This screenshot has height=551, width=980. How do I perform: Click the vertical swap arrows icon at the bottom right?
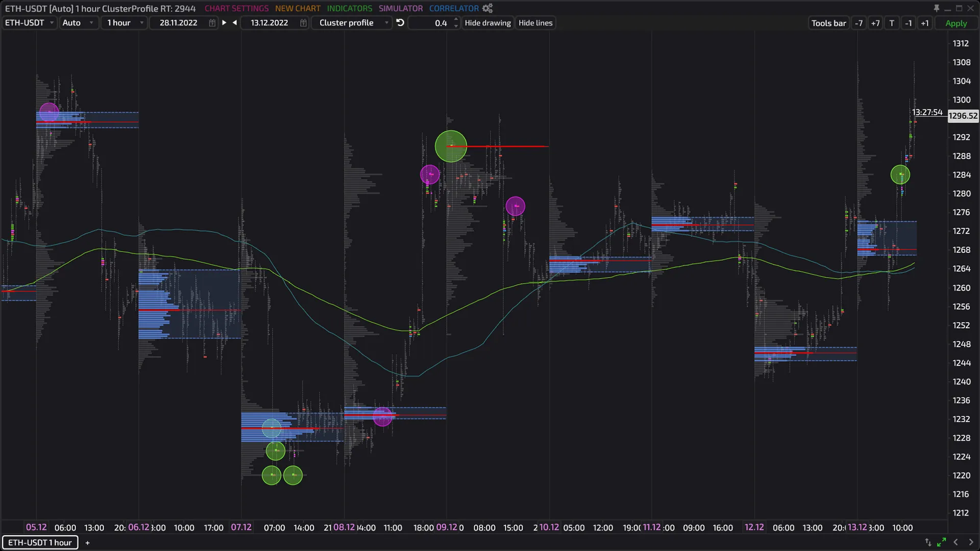[x=928, y=542]
